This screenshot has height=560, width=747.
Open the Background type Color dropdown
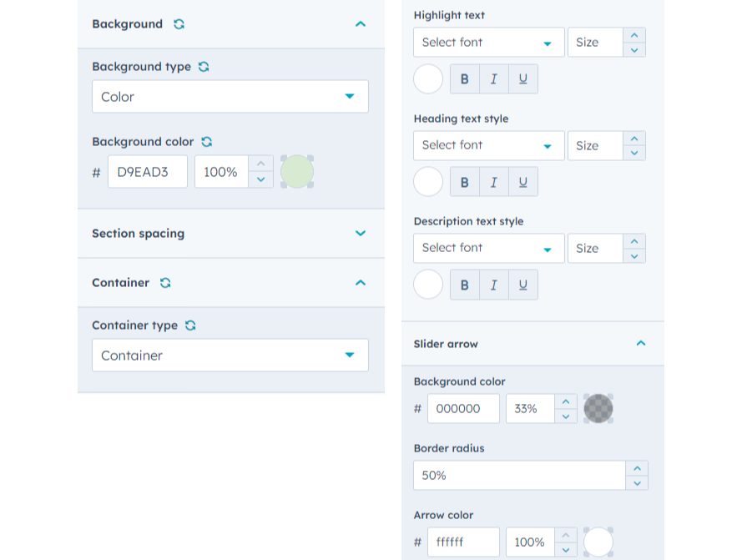point(230,97)
